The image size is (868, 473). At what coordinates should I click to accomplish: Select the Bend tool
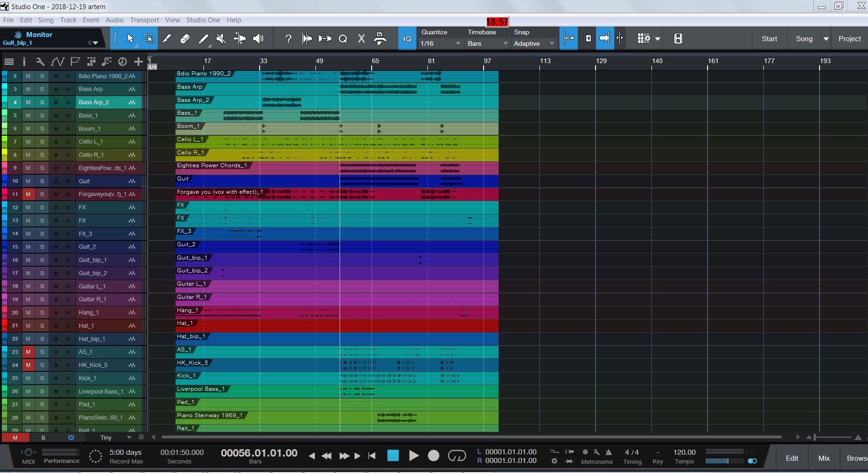[240, 39]
